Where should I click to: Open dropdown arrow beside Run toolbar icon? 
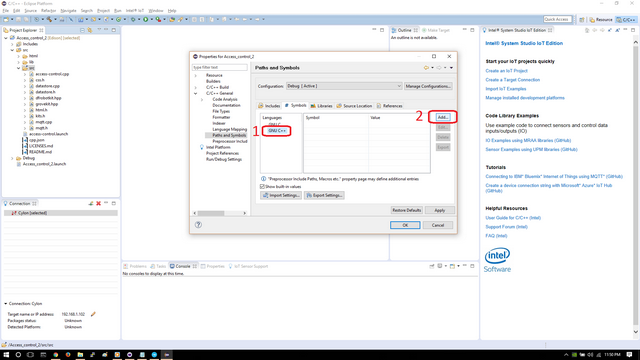click(x=151, y=19)
